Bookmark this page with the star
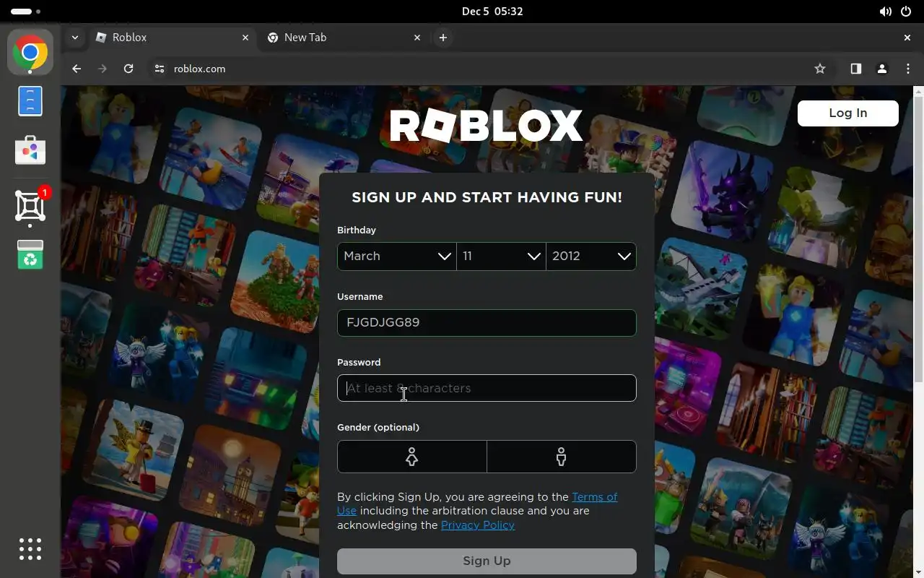 tap(820, 69)
